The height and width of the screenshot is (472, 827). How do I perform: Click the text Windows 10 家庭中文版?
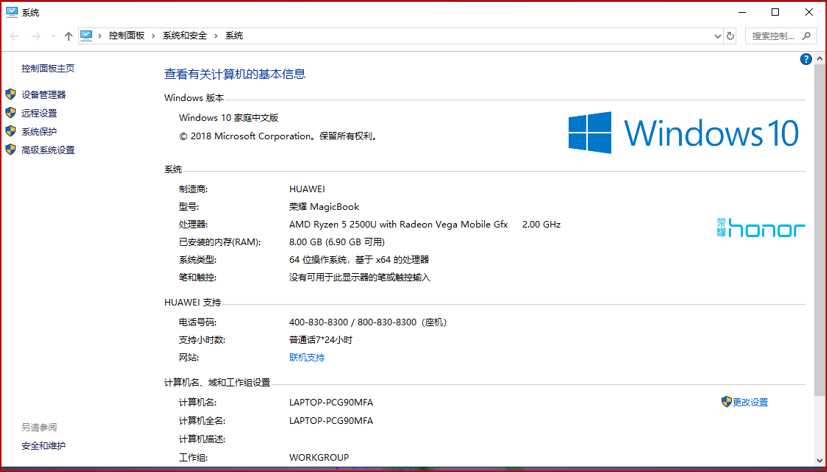coord(228,118)
